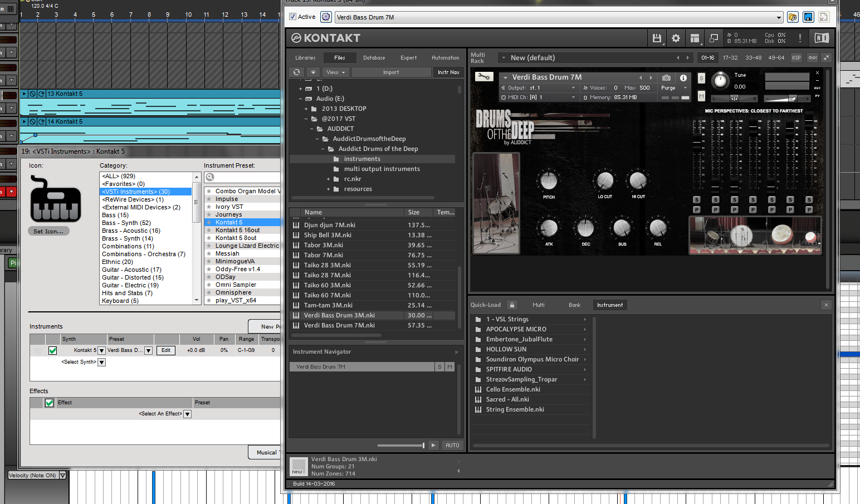Switch to the Expert tab

(408, 57)
